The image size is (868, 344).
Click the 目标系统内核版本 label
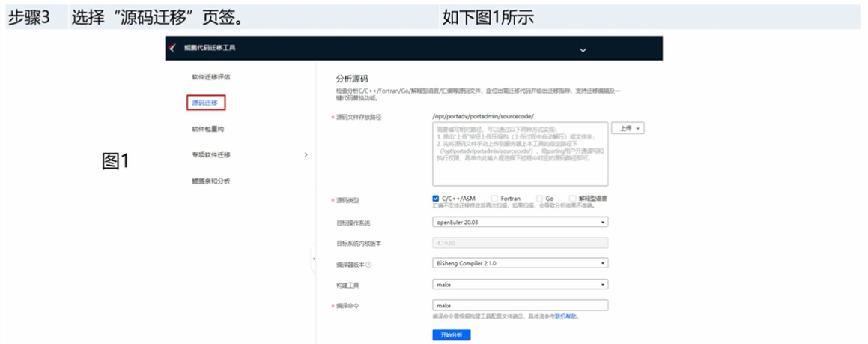[357, 243]
